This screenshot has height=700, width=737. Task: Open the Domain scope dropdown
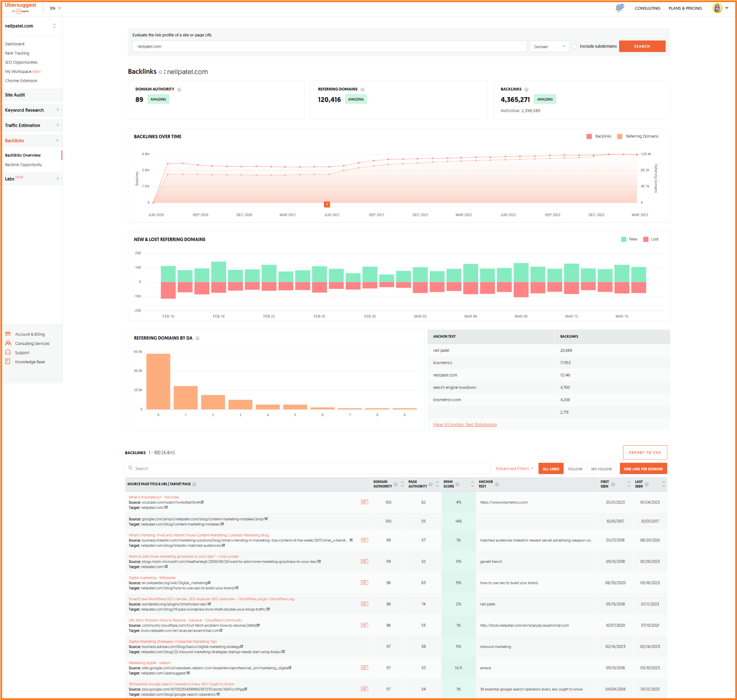tap(549, 46)
